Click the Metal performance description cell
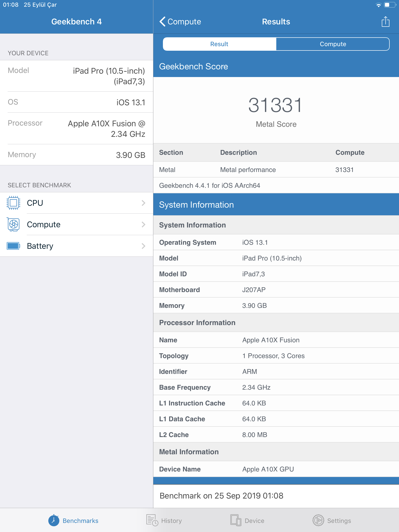399x532 pixels. 248,170
